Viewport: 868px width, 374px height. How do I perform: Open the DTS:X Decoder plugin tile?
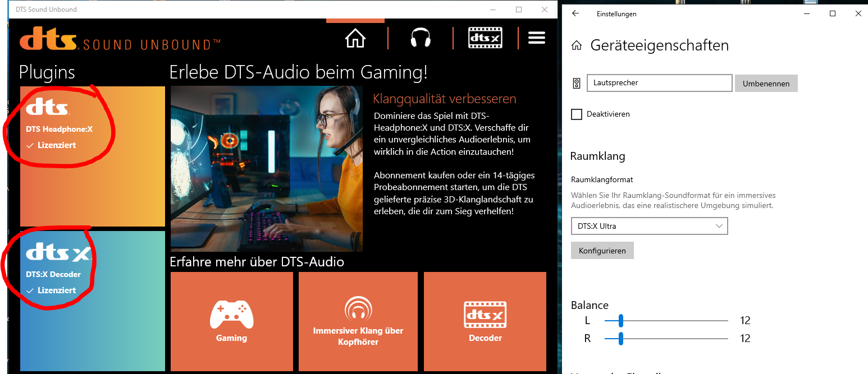(x=93, y=301)
